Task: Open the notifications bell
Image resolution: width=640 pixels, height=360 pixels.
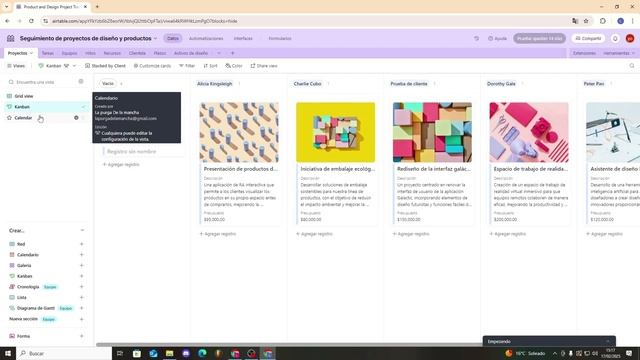Action: [x=615, y=38]
